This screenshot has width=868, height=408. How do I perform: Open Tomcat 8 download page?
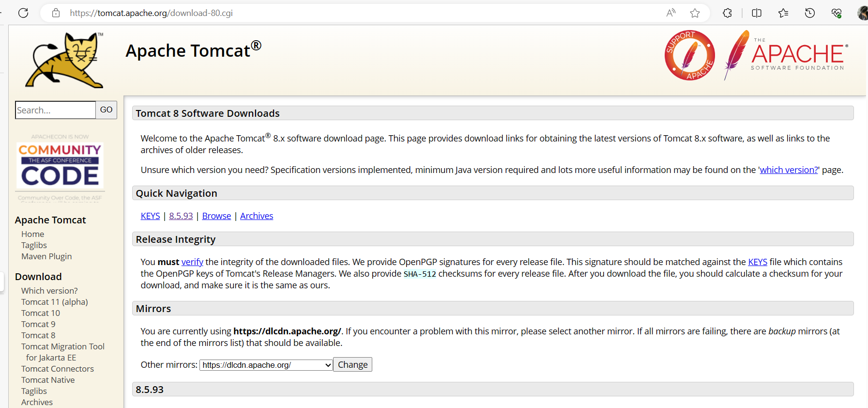pos(38,335)
